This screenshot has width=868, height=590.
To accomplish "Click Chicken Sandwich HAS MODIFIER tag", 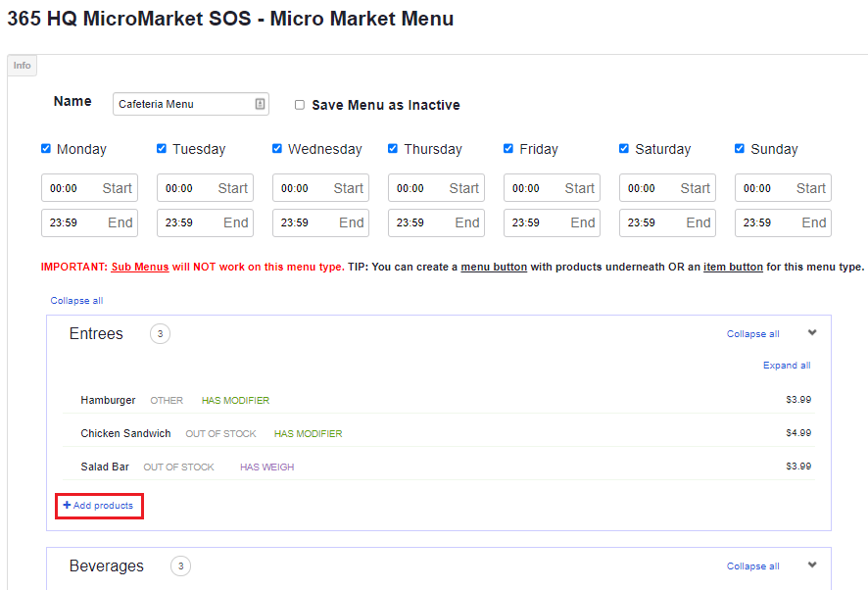I will tap(309, 434).
